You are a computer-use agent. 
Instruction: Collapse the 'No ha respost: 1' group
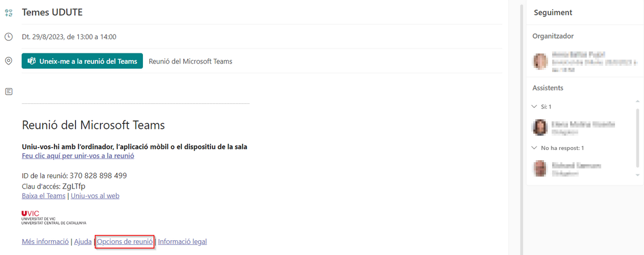[x=534, y=148]
